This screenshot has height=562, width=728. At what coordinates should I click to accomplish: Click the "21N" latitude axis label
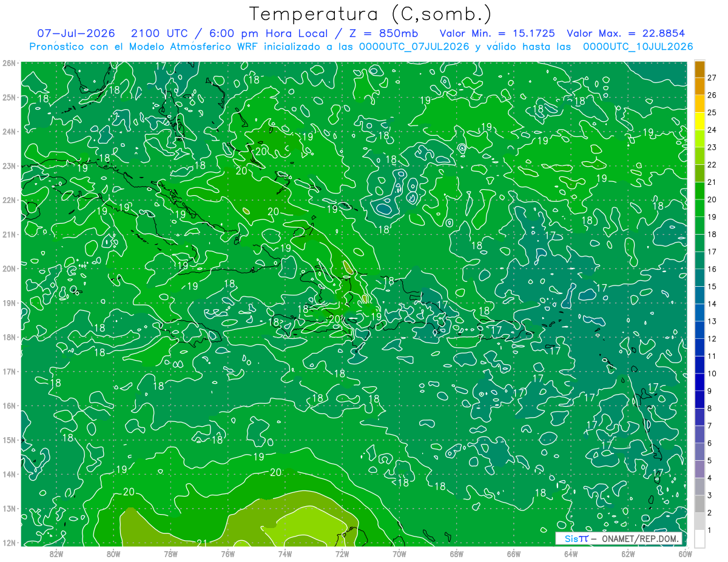[8, 235]
